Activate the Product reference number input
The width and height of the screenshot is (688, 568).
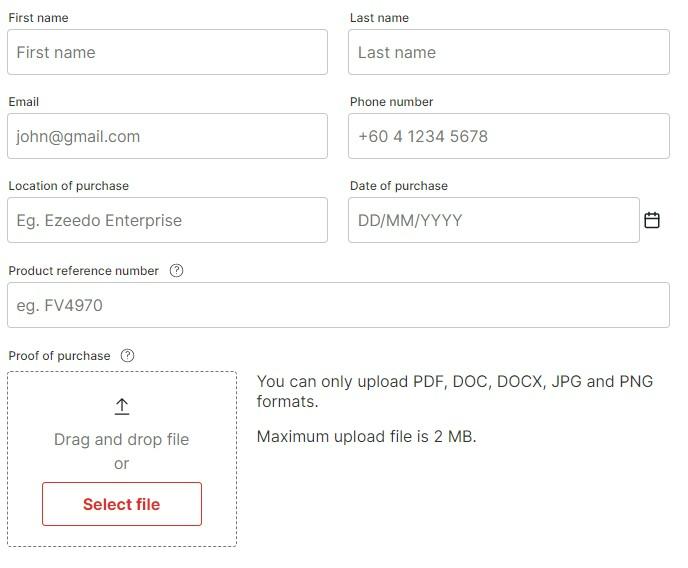tap(338, 305)
